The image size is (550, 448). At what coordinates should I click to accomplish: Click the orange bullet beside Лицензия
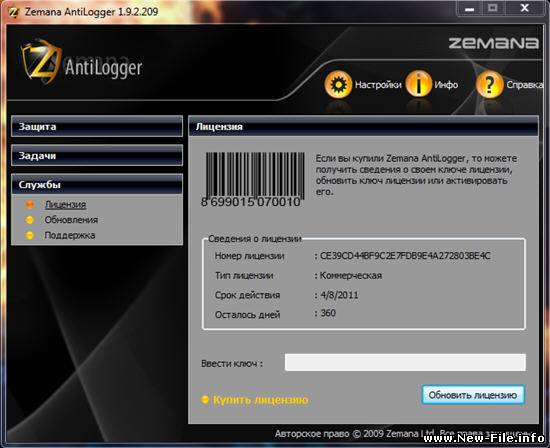(30, 204)
